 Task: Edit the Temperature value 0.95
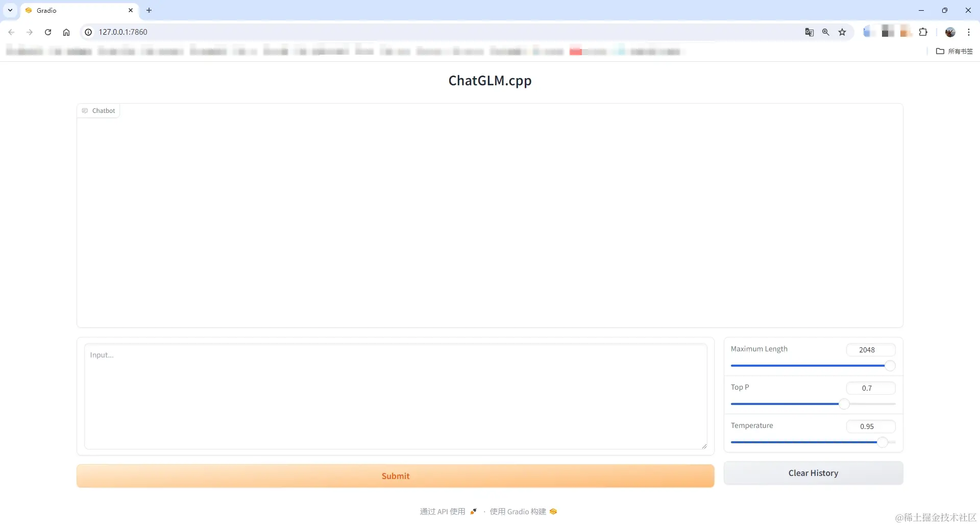pos(871,426)
